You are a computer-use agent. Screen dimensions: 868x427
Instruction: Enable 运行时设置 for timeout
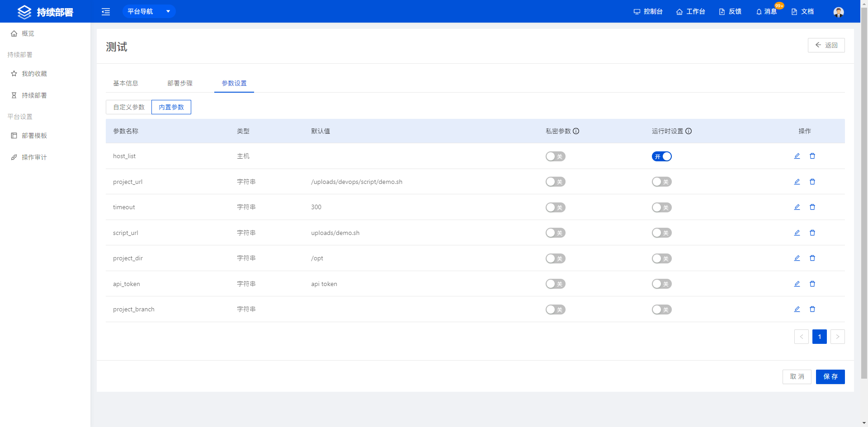(662, 207)
